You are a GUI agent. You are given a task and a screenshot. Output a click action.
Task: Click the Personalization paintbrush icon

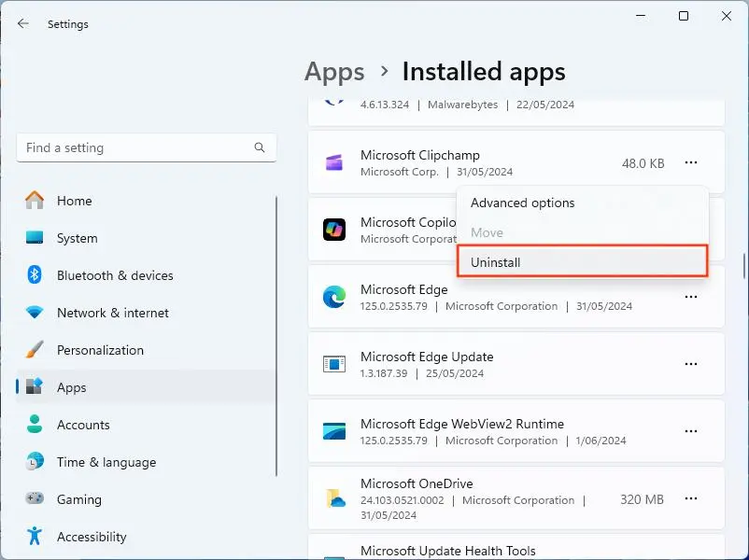(35, 350)
